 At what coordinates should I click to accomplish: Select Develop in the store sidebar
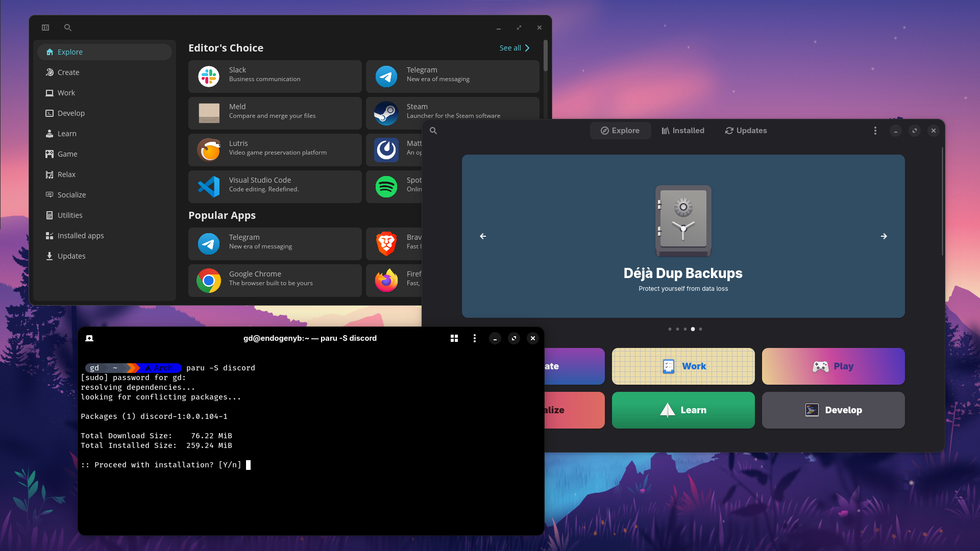(x=105, y=113)
